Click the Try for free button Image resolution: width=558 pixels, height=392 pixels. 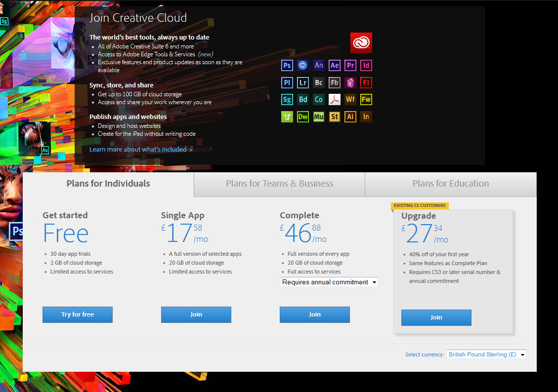(x=78, y=314)
